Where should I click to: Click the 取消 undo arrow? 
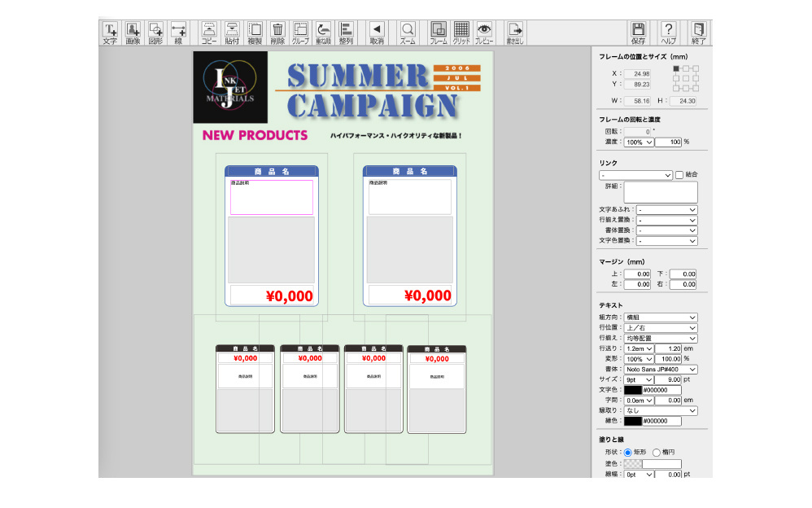pyautogui.click(x=376, y=33)
